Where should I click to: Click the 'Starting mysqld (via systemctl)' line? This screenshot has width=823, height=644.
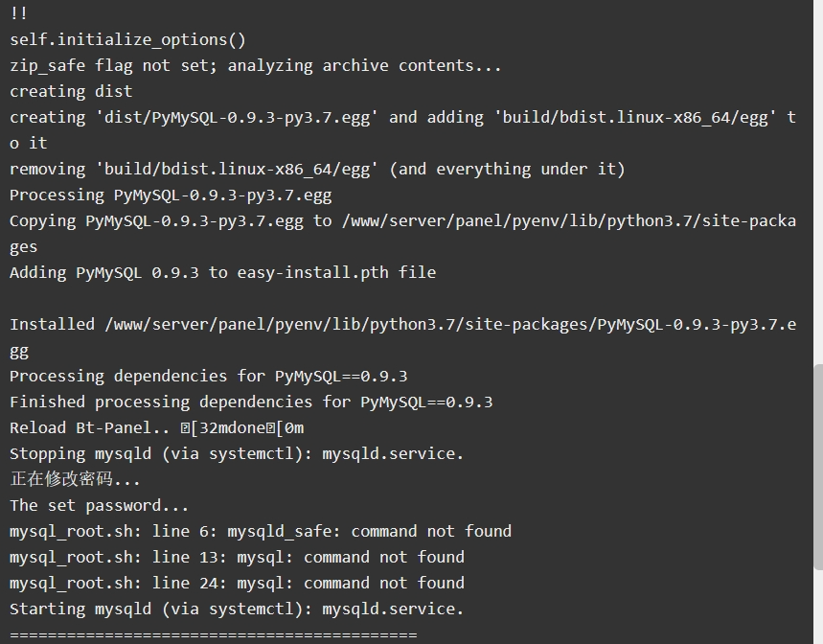tap(237, 609)
